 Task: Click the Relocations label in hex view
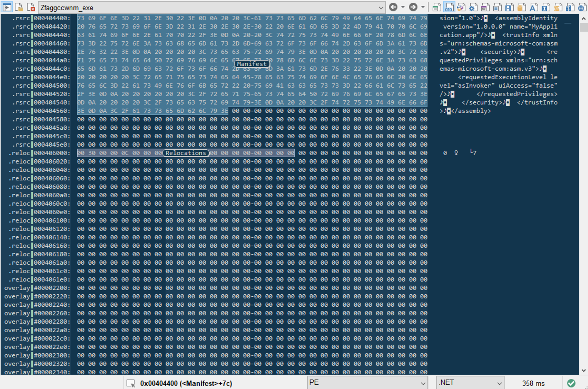point(186,153)
